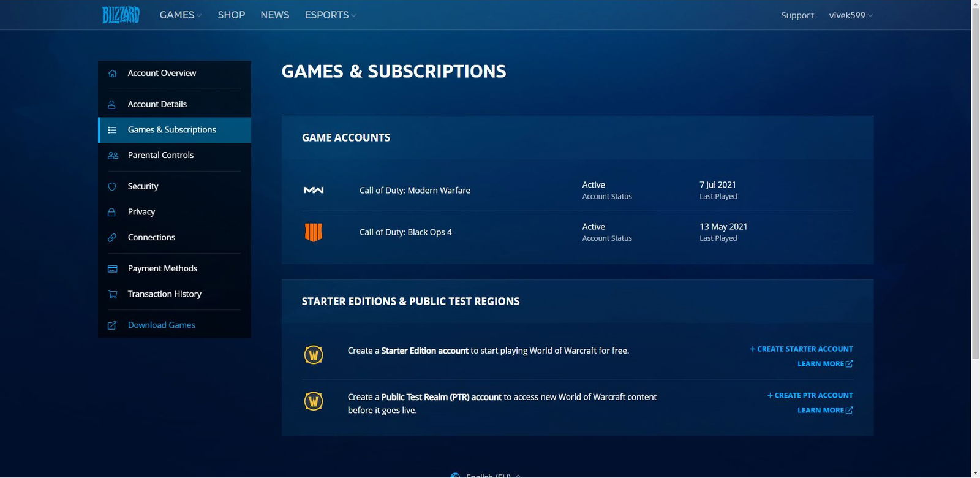This screenshot has width=980, height=478.
Task: Click Active status for Modern Warfare
Action: [594, 185]
